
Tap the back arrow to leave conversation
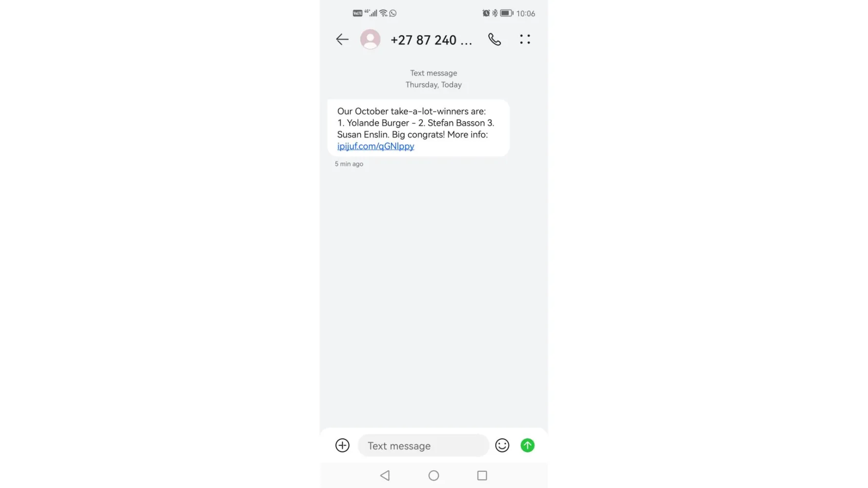pyautogui.click(x=342, y=40)
